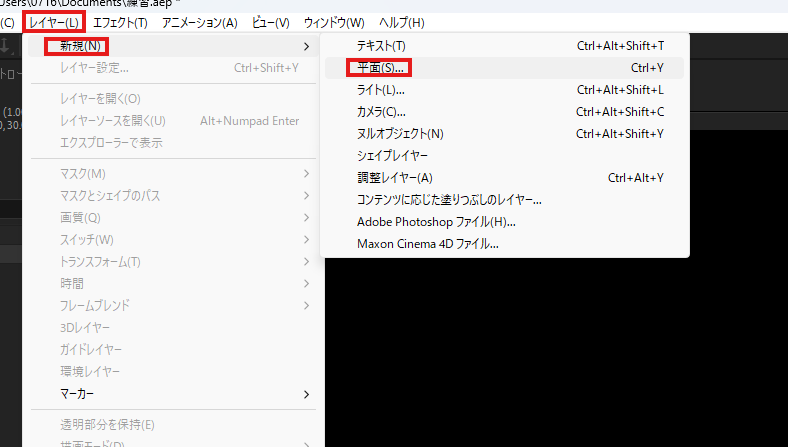Choose コンテンツに応じた塗りつぶしのレイヤー...

[449, 200]
